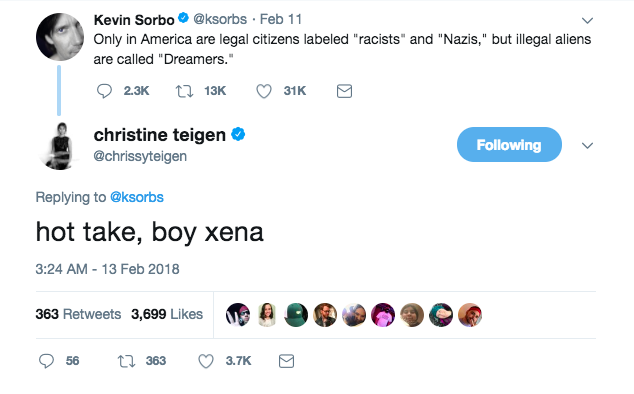The width and height of the screenshot is (634, 394).
Task: Share Chrissy Teigen's tweet via direct message envelope
Action: tap(286, 361)
